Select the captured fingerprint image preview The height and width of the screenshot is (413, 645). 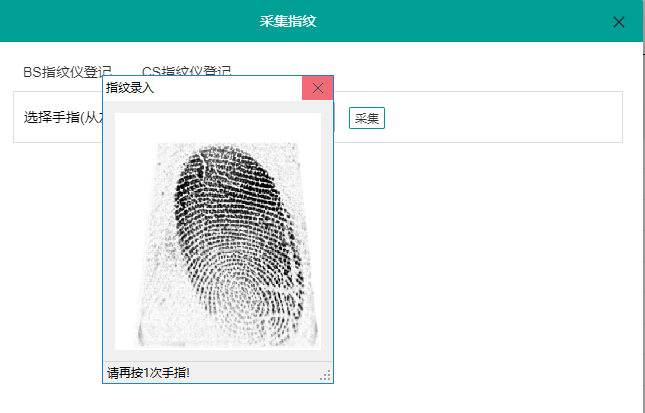(218, 230)
